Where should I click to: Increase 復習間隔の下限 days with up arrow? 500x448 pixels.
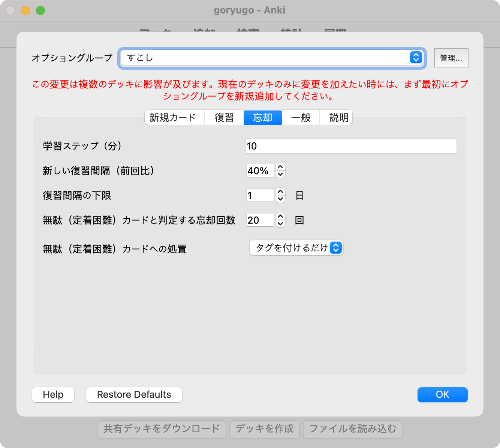tap(280, 192)
